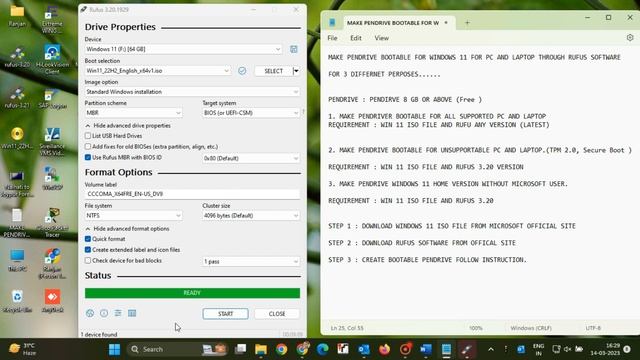Select Hi-LookVision Client desktop icon
640x360 pixels.
[x=52, y=59]
